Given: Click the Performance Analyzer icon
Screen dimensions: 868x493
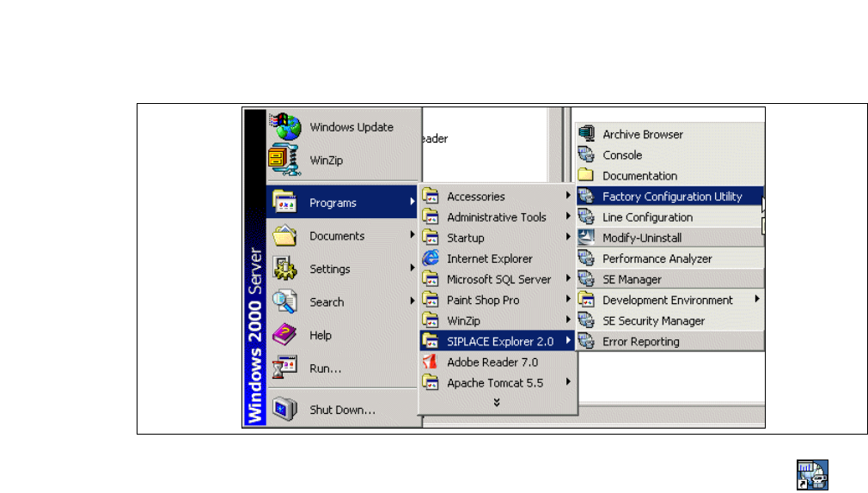Looking at the screenshot, I should point(586,259).
